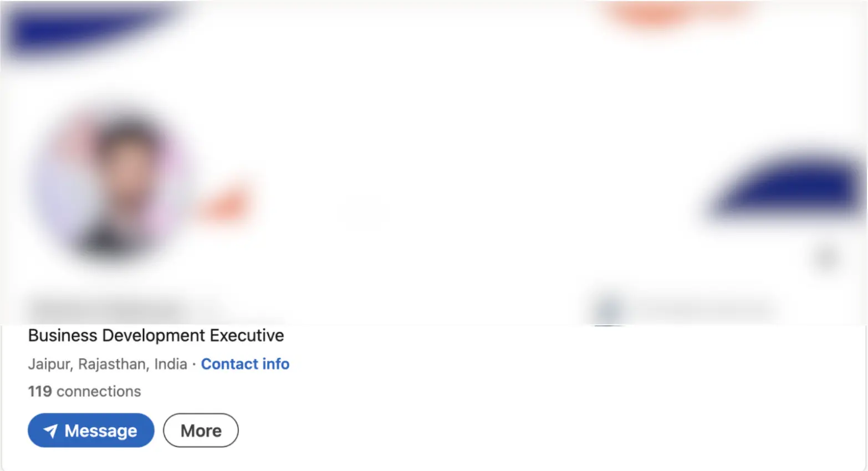Click the blurred company name beside logo
The height and width of the screenshot is (471, 868).
(x=704, y=308)
